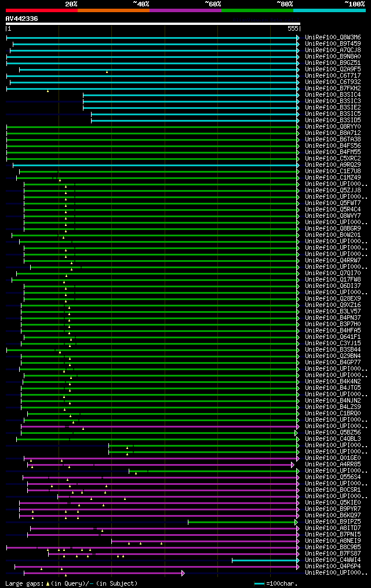Viewport: 371px width, 588px height.
Task: Click the UniRef100_B4FS56 label
Action: pos(333,146)
